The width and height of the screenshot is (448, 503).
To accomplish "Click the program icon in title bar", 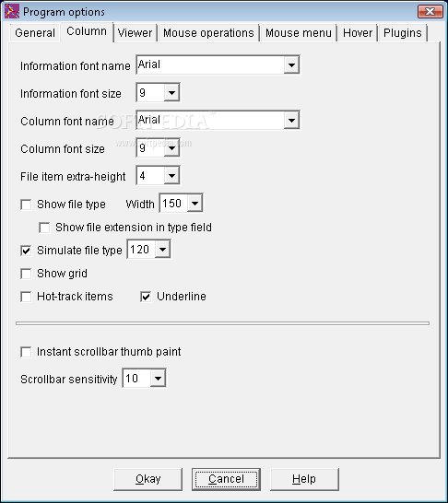I will tap(12, 12).
